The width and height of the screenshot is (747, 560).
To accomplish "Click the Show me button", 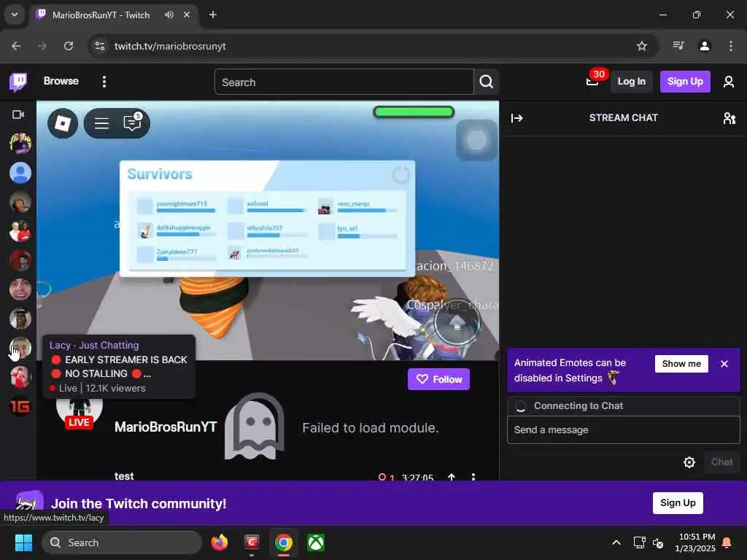I will point(681,364).
